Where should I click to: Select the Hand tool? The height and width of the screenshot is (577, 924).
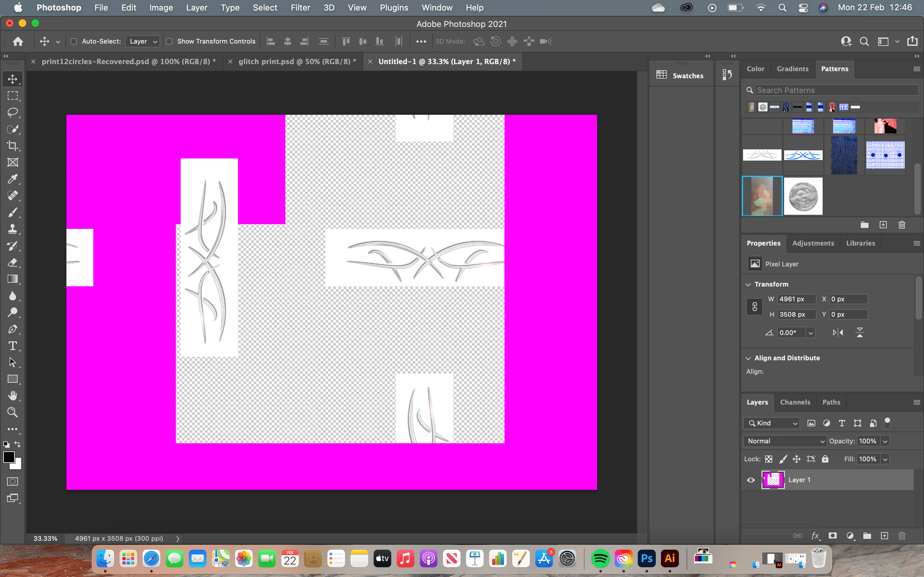[x=13, y=396]
